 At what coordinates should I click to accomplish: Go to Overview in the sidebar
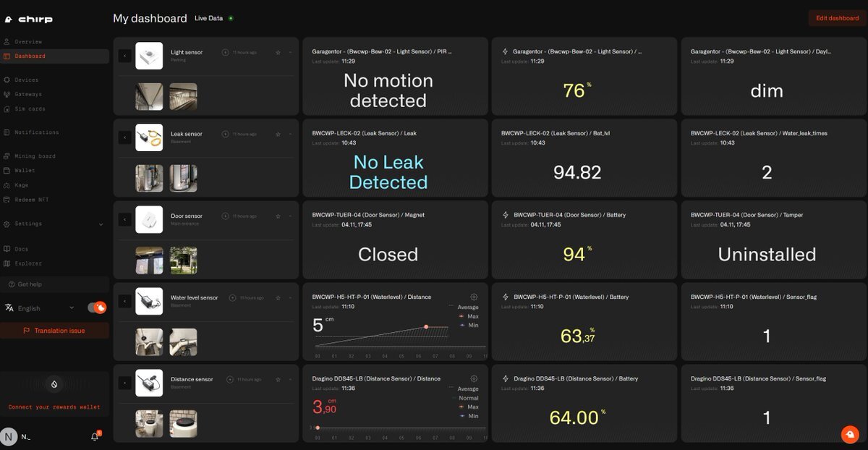pos(55,42)
